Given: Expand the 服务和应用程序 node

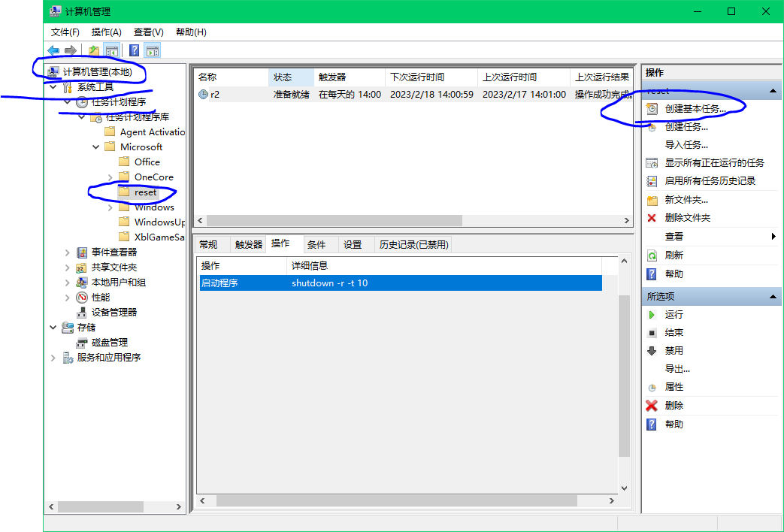Looking at the screenshot, I should pyautogui.click(x=53, y=358).
